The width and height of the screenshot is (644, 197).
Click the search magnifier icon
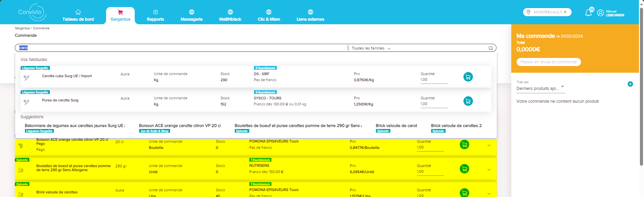491,48
